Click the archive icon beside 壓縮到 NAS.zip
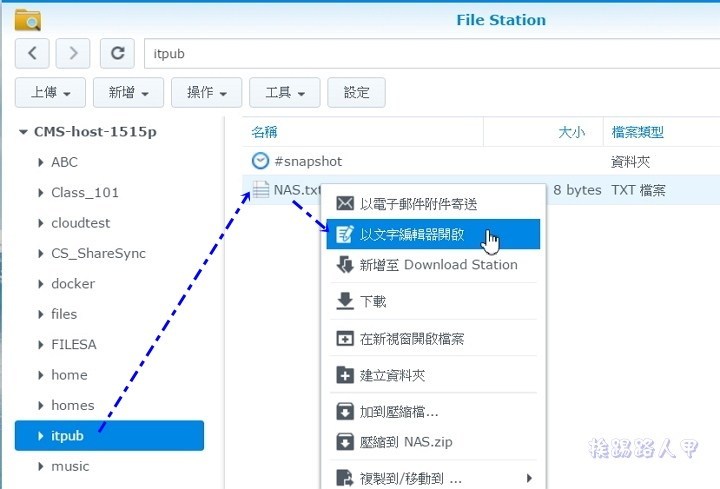 pos(345,442)
